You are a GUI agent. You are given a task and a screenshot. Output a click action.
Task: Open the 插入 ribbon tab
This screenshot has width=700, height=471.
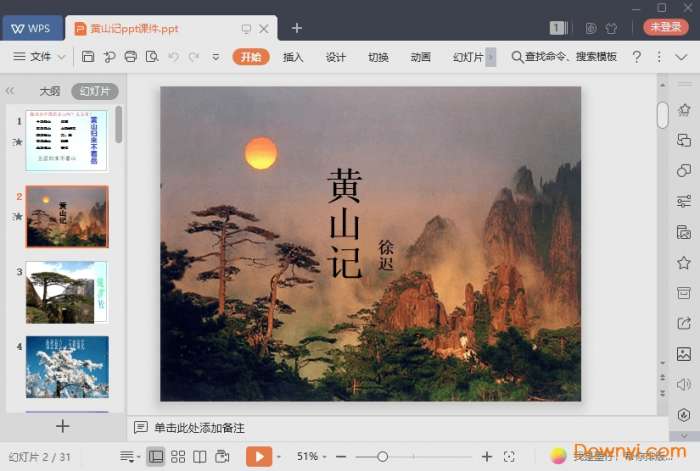click(293, 57)
